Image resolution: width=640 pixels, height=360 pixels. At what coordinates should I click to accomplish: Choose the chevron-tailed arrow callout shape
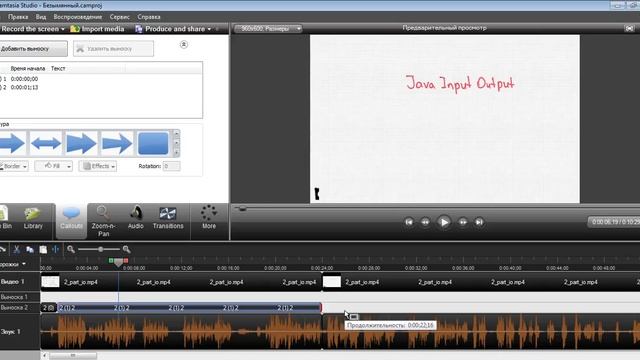81,143
